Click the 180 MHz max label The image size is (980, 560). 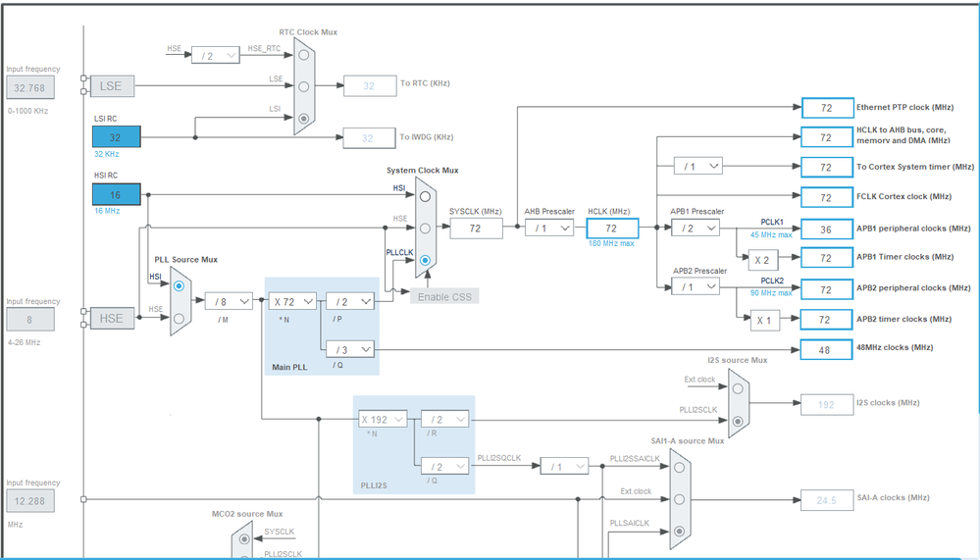tap(610, 243)
